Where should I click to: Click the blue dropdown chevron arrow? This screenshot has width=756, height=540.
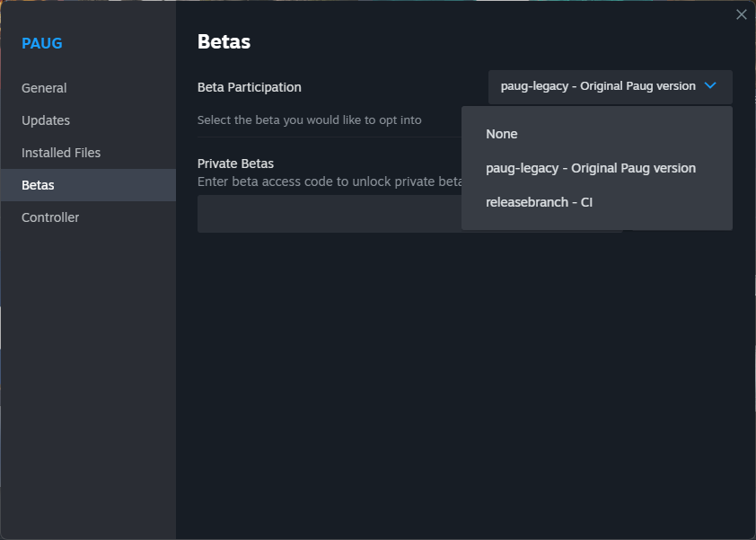click(710, 86)
